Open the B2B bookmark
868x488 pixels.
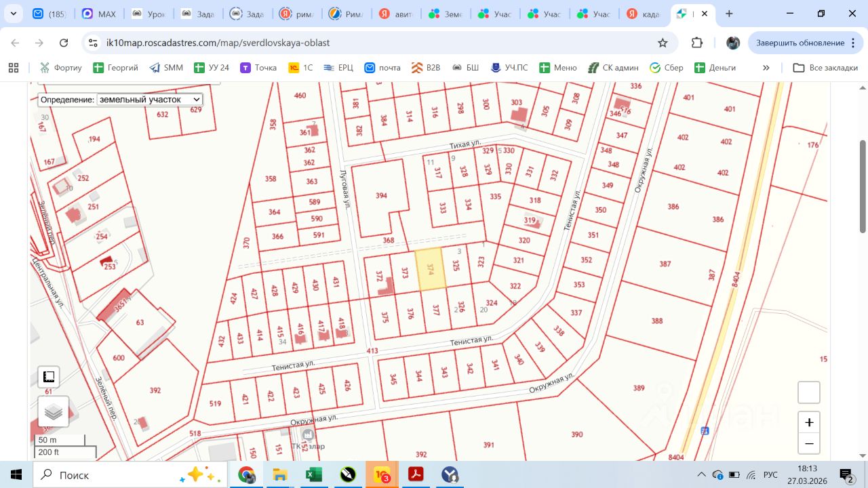[425, 68]
